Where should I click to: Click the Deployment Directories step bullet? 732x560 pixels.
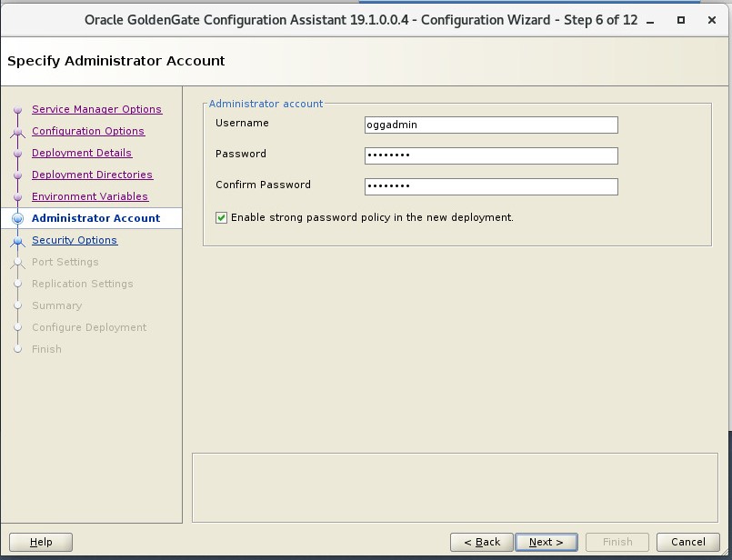(x=18, y=175)
